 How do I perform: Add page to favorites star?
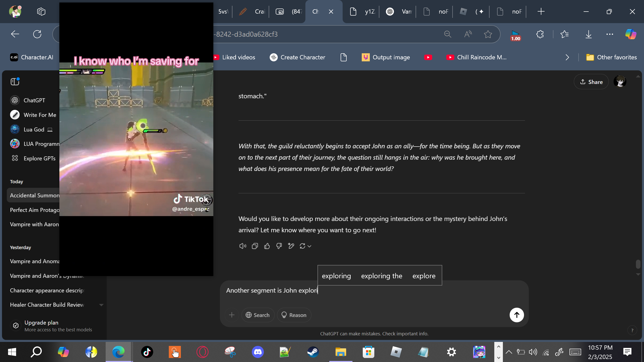click(x=488, y=34)
